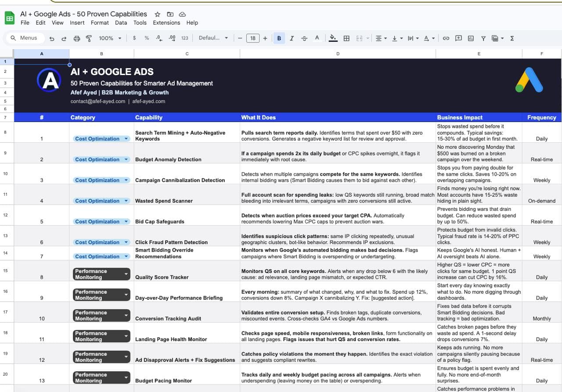Screen dimensions: 562x392
Task: Select column D header
Action: (x=338, y=54)
